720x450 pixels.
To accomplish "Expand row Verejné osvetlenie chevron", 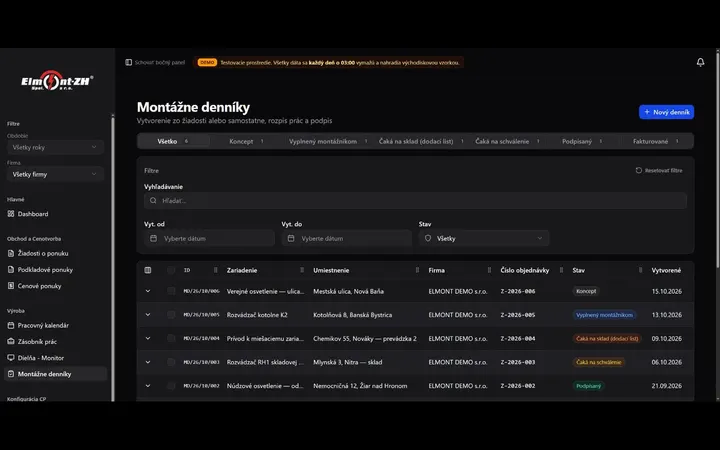I will [x=148, y=291].
